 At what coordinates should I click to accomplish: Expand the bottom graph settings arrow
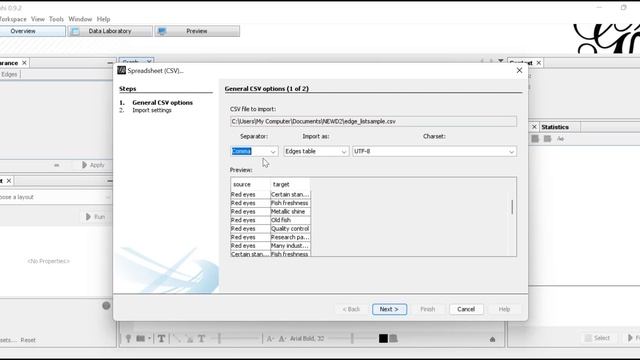tap(492, 339)
